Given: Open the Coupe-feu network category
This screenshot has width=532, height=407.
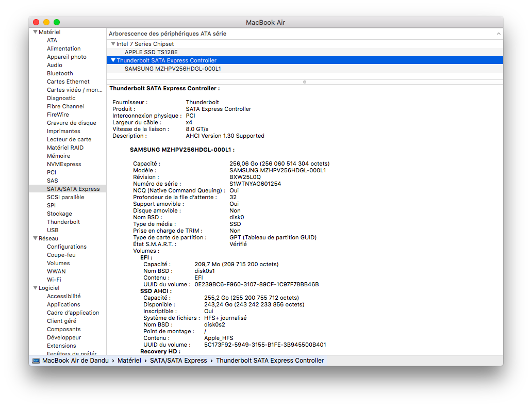Looking at the screenshot, I should click(61, 255).
